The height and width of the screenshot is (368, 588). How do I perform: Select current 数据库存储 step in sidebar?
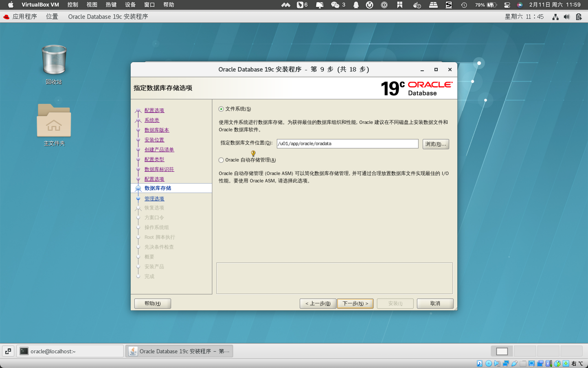171,188
